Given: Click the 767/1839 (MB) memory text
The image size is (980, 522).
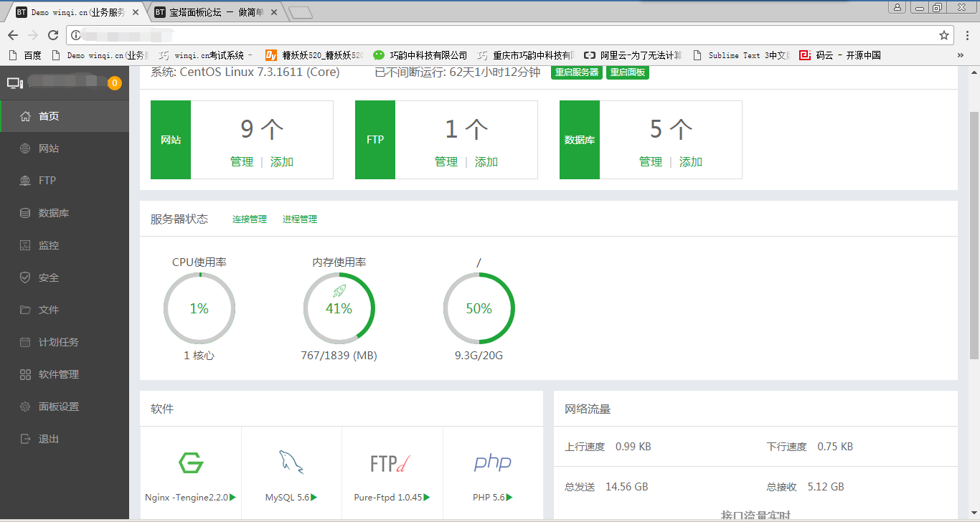Looking at the screenshot, I should (339, 356).
